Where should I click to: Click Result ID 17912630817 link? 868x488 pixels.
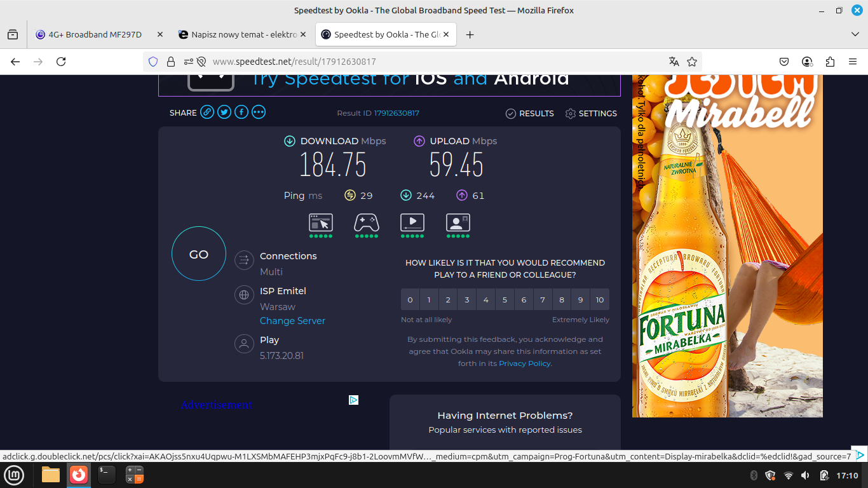coord(397,113)
